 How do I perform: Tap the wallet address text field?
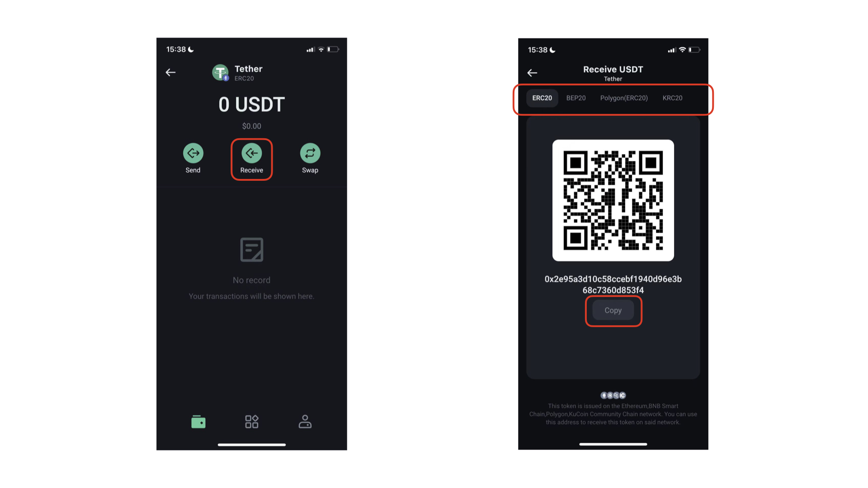click(613, 284)
